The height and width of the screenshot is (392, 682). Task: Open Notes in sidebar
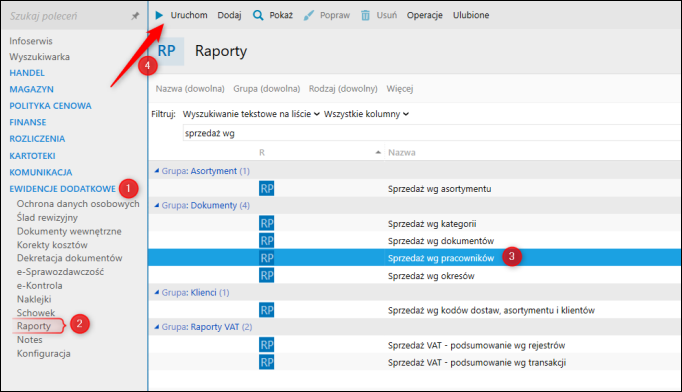tap(30, 340)
